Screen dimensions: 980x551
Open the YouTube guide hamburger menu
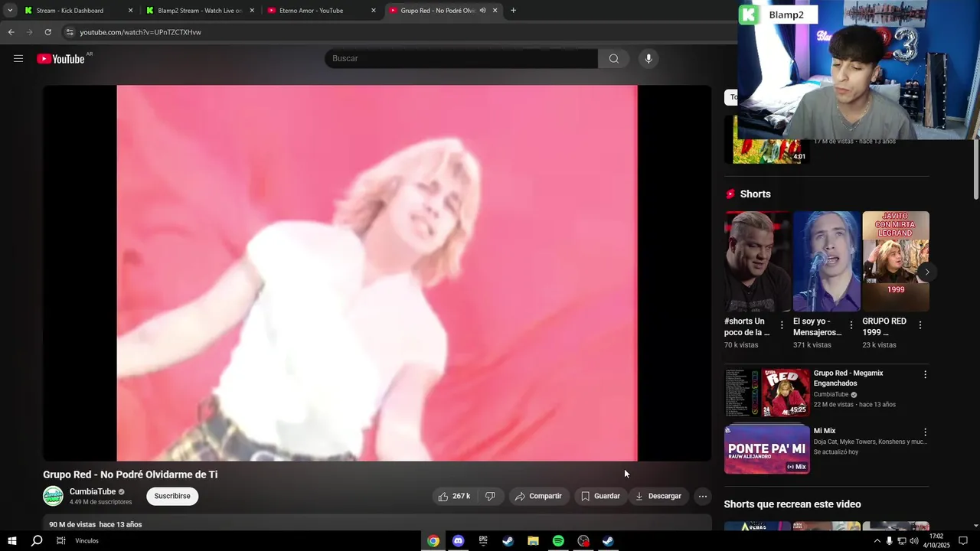pyautogui.click(x=18, y=59)
